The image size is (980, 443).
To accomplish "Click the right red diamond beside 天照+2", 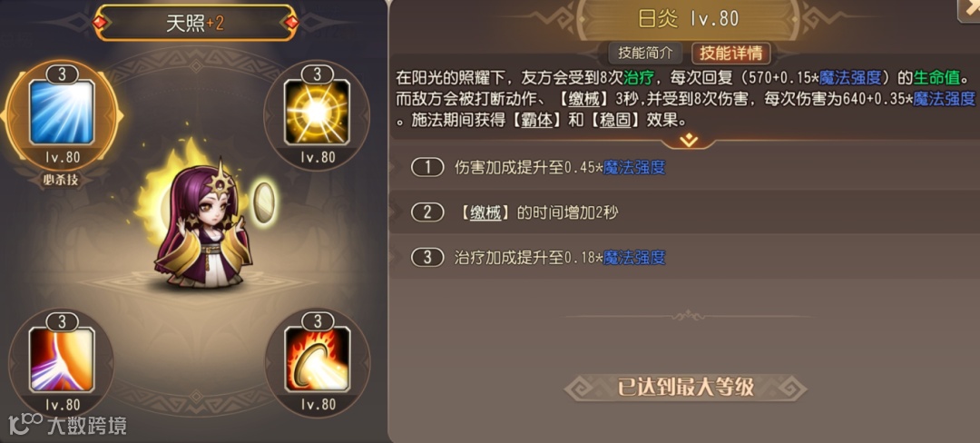I will click(291, 23).
